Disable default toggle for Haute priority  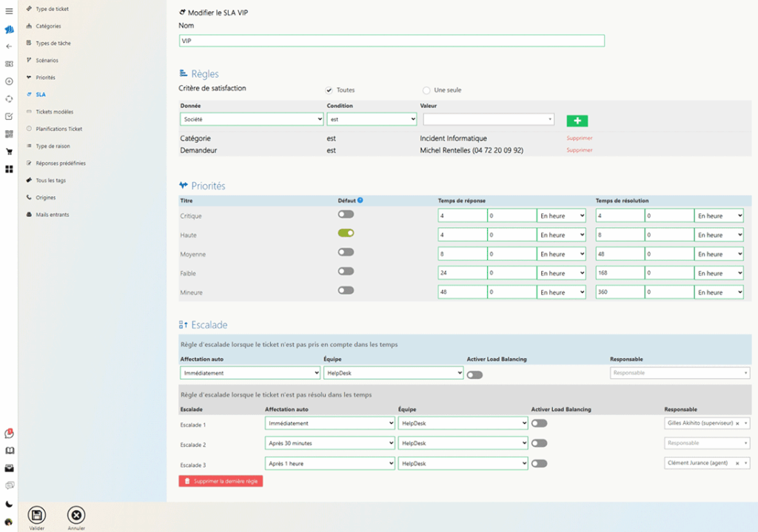click(x=346, y=233)
